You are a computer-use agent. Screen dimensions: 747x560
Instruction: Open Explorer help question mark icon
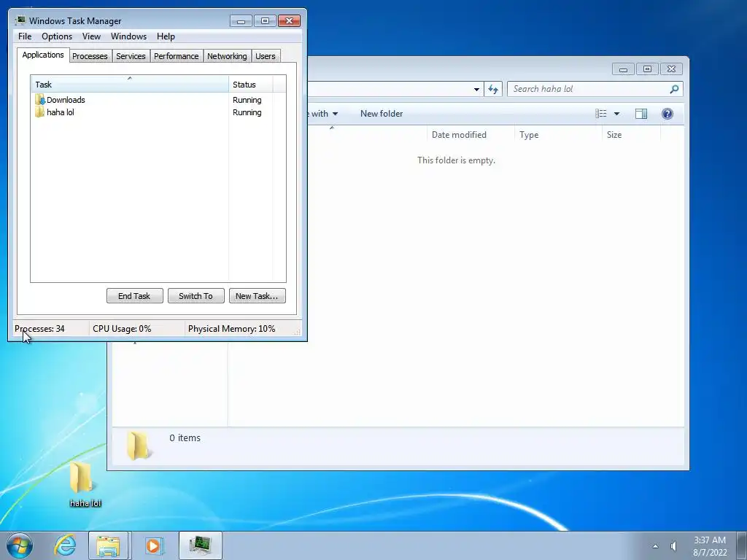point(667,113)
